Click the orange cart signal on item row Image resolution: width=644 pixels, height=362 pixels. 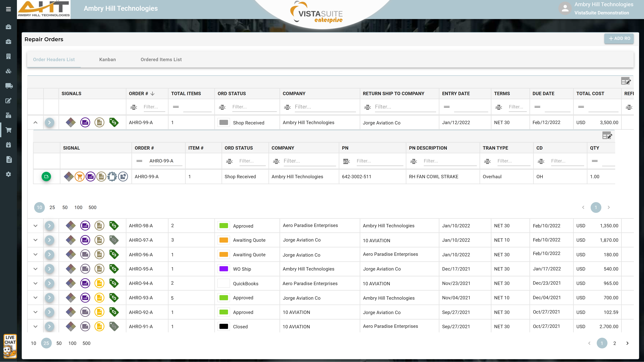[x=79, y=177]
